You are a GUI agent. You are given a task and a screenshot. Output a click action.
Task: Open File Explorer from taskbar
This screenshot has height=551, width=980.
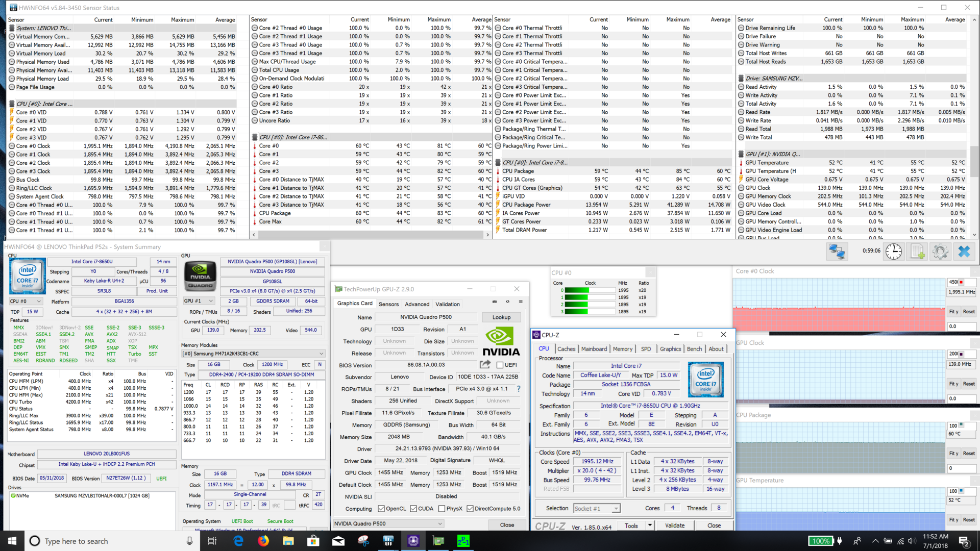288,541
